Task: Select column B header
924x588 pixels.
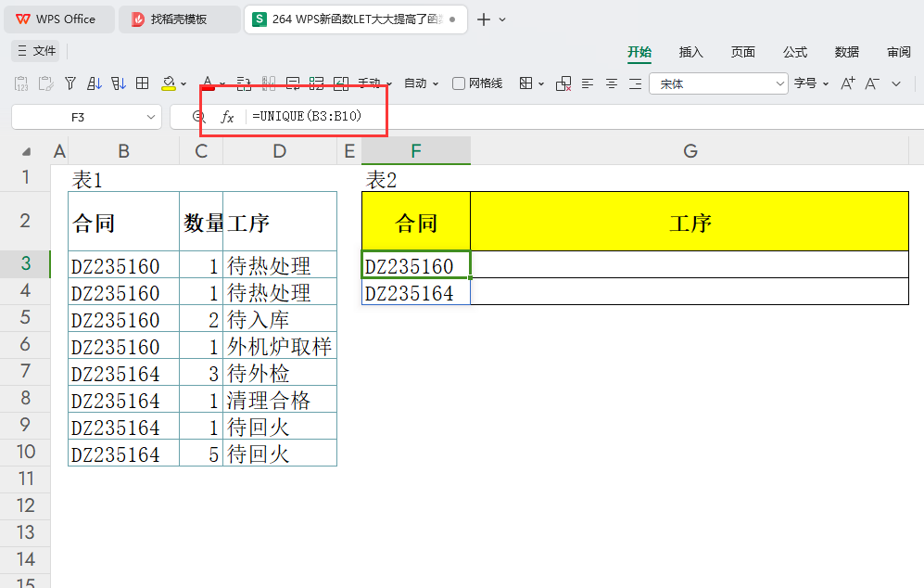Action: click(x=124, y=151)
